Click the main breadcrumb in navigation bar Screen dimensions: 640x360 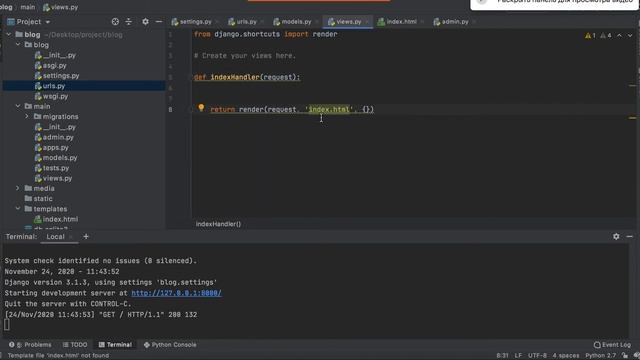[28, 7]
